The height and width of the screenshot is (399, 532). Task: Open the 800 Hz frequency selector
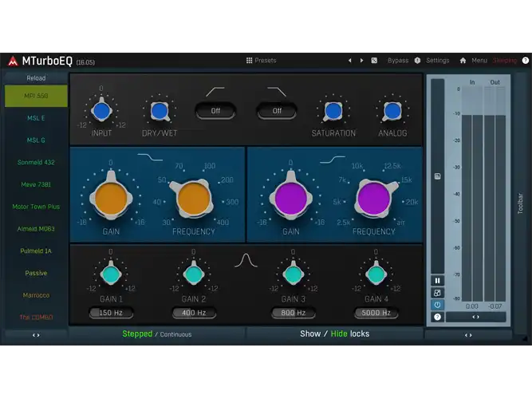pos(294,313)
